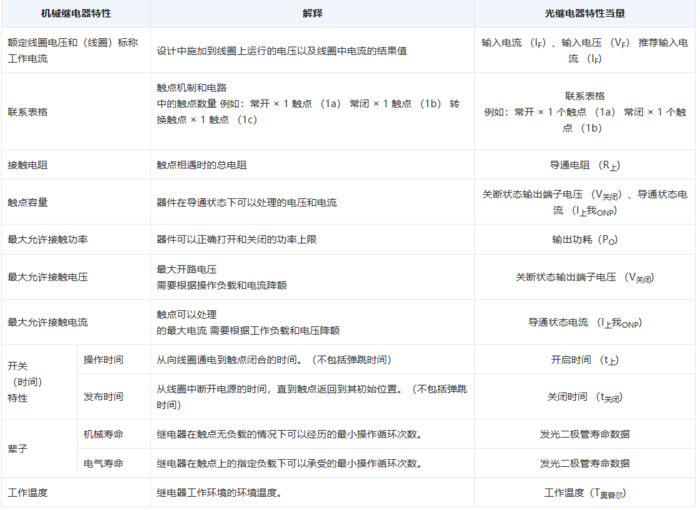The height and width of the screenshot is (510, 700).
Task: Click the lone 导通状态电流 cell
Action: [584, 322]
